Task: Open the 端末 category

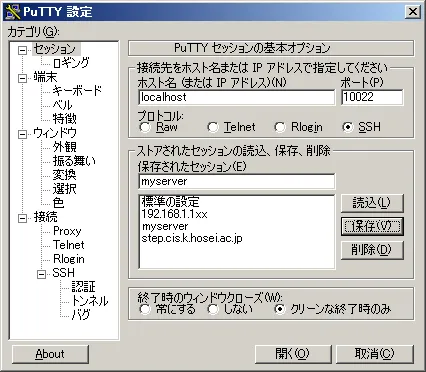Action: (45, 77)
